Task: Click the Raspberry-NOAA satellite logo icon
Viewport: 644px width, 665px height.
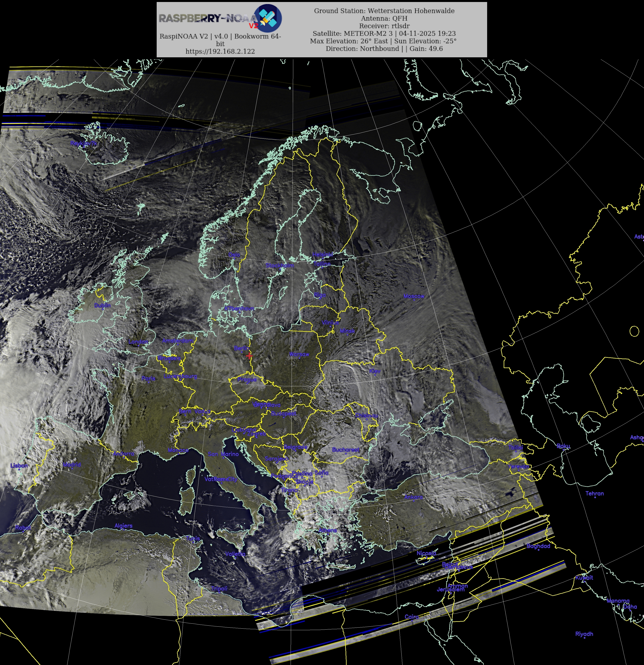Action: (268, 18)
